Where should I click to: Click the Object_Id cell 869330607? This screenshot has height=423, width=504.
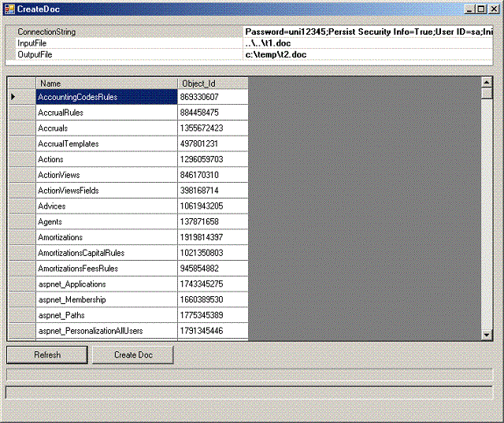(213, 97)
